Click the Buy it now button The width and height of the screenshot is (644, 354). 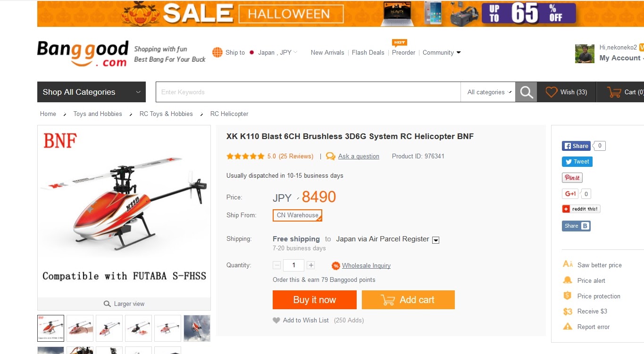[x=315, y=300]
